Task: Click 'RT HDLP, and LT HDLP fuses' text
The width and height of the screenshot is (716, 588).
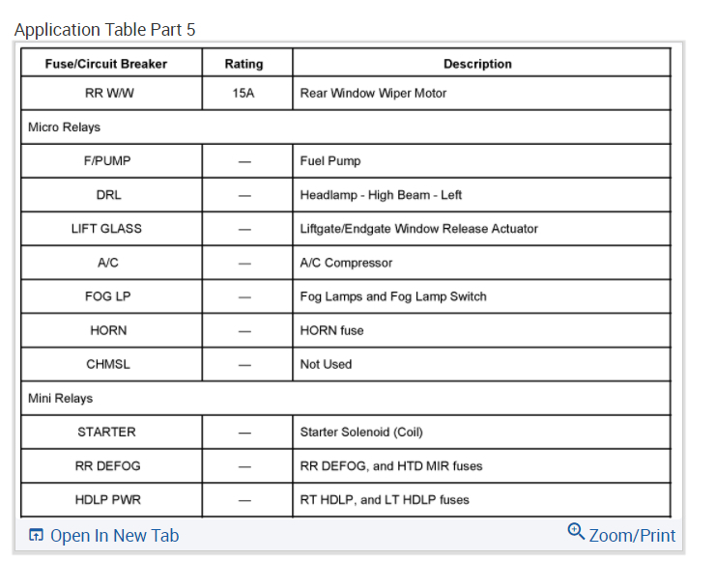Action: point(385,500)
